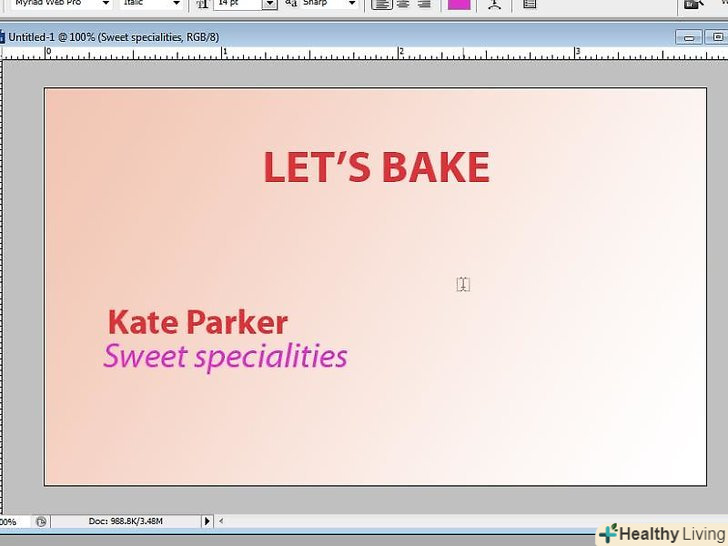Select right align text
Image resolution: width=728 pixels, height=546 pixels.
pos(423,4)
